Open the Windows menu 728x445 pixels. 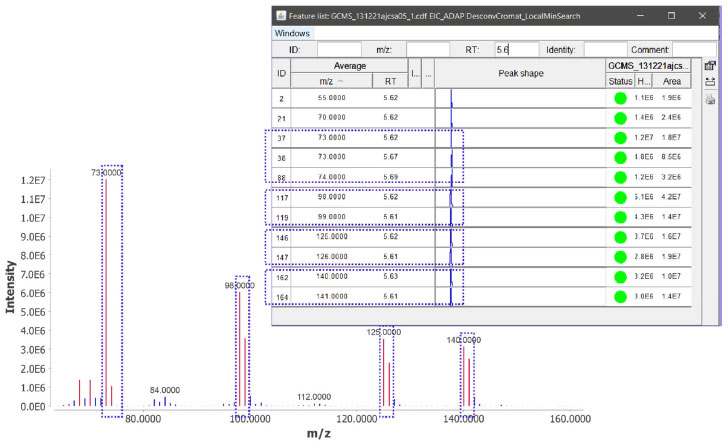(294, 33)
